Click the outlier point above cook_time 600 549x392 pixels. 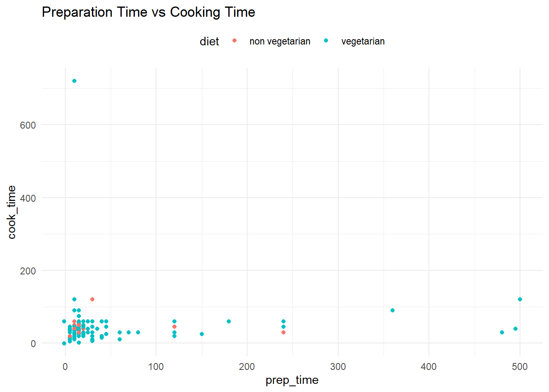74,81
